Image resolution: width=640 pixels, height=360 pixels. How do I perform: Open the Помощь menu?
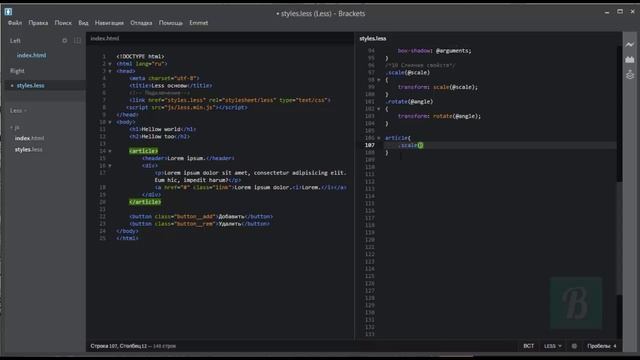171,23
